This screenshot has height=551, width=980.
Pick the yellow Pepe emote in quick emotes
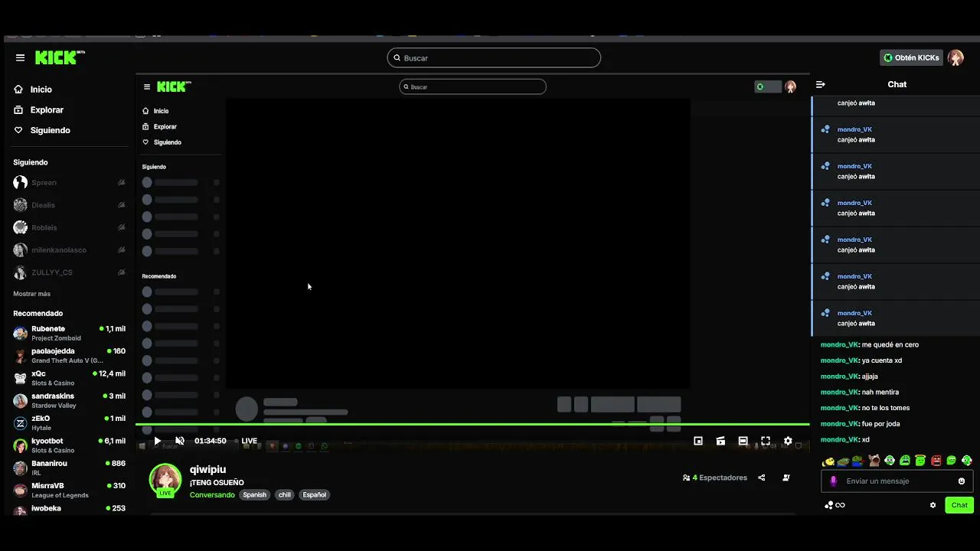tap(828, 461)
